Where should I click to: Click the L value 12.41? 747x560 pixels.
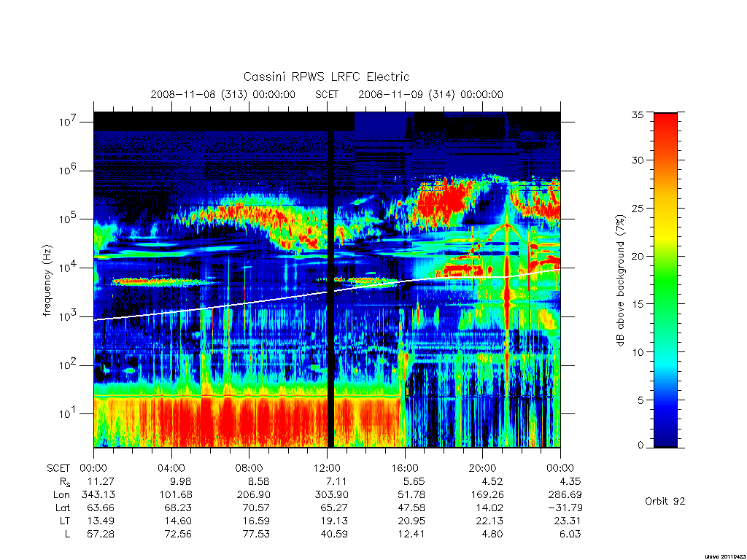[x=411, y=534]
